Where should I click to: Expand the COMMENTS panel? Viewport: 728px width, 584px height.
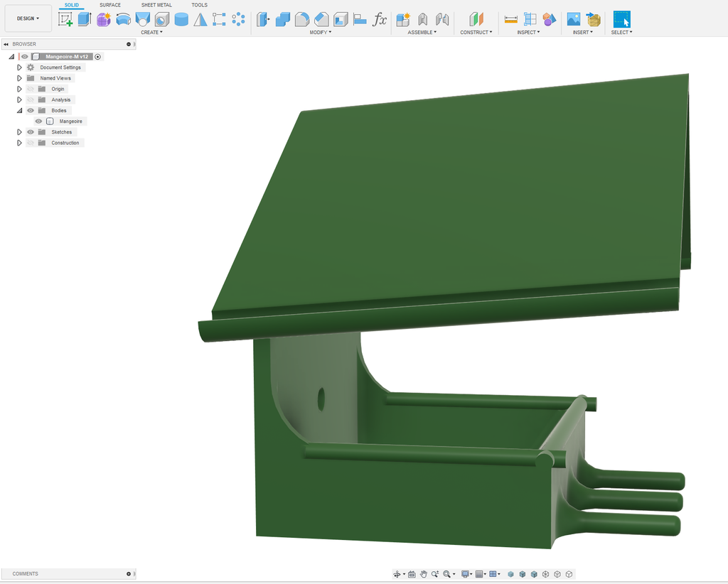pyautogui.click(x=129, y=573)
